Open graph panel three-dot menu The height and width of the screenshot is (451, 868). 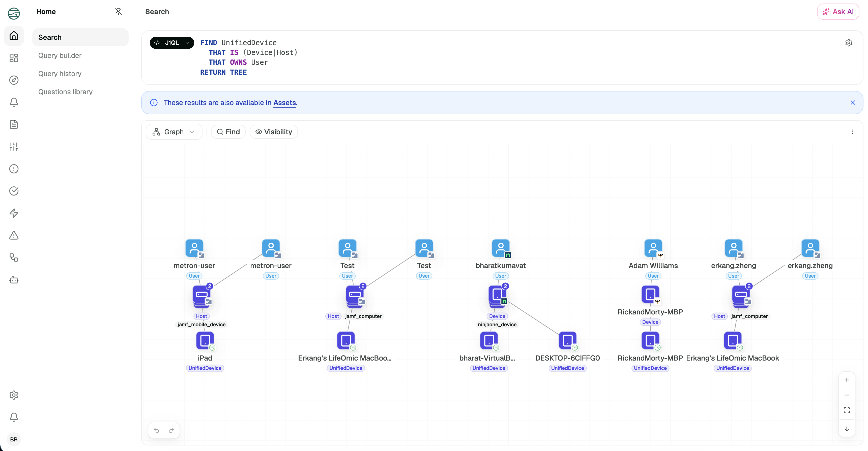point(853,132)
